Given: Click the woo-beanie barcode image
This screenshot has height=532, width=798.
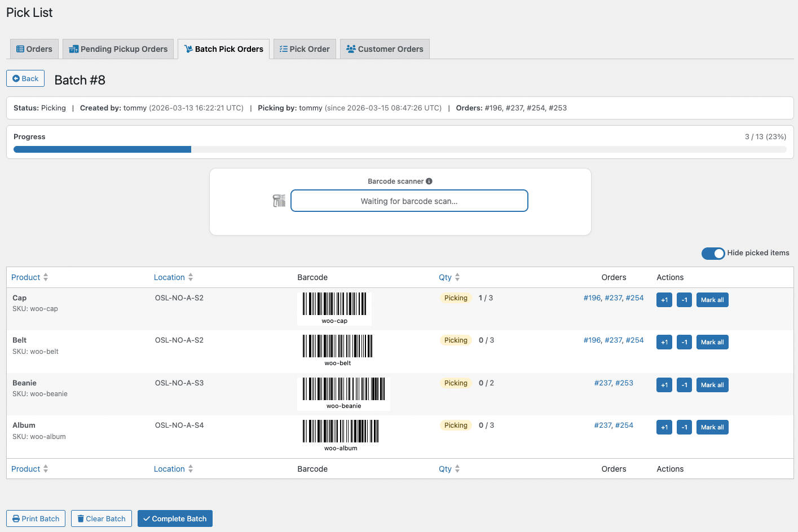Looking at the screenshot, I should (343, 393).
